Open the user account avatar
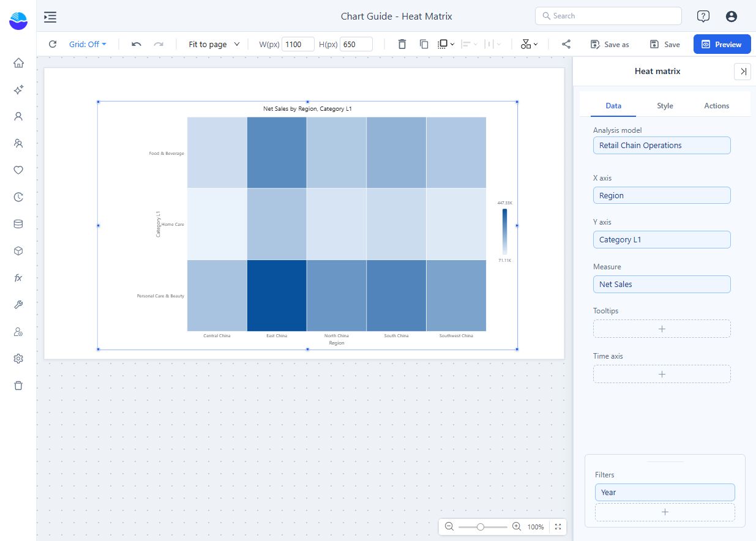This screenshot has width=756, height=541. pos(731,17)
